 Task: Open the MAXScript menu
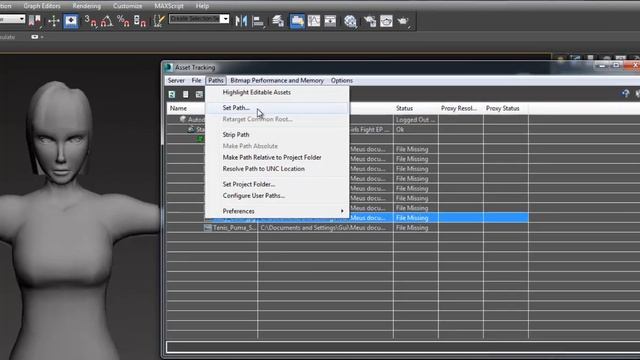(x=169, y=6)
